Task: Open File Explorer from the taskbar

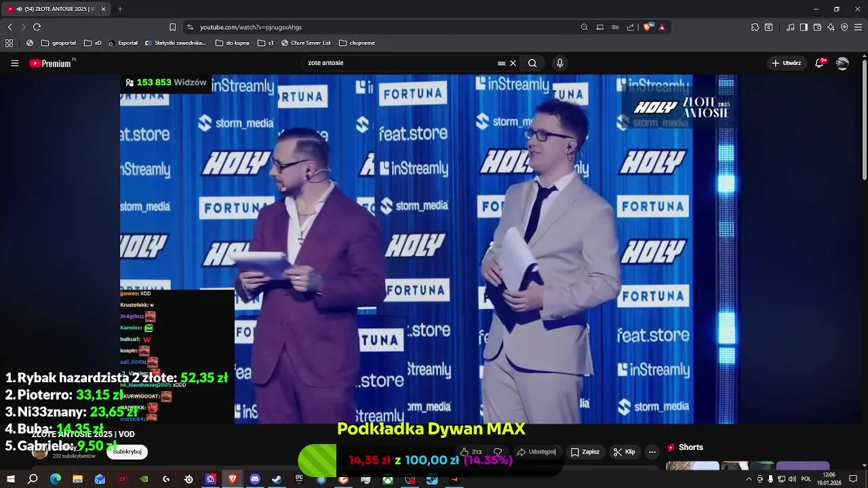Action: [77, 479]
